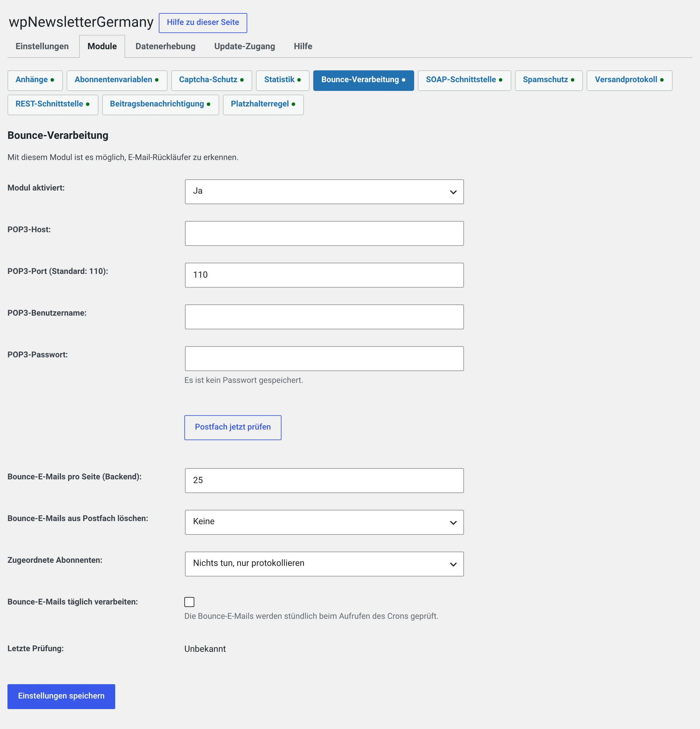Image resolution: width=700 pixels, height=729 pixels.
Task: Go to the Hilfe tab
Action: (x=303, y=46)
